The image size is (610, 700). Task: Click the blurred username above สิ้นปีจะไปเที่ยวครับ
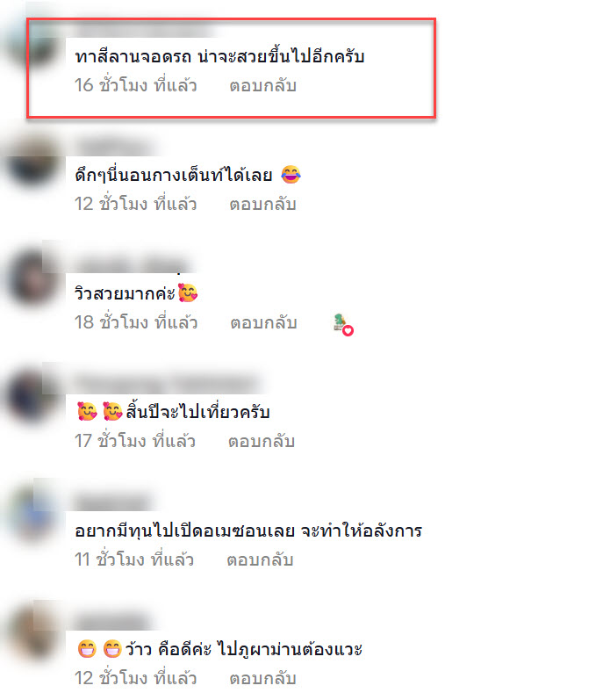click(x=168, y=383)
